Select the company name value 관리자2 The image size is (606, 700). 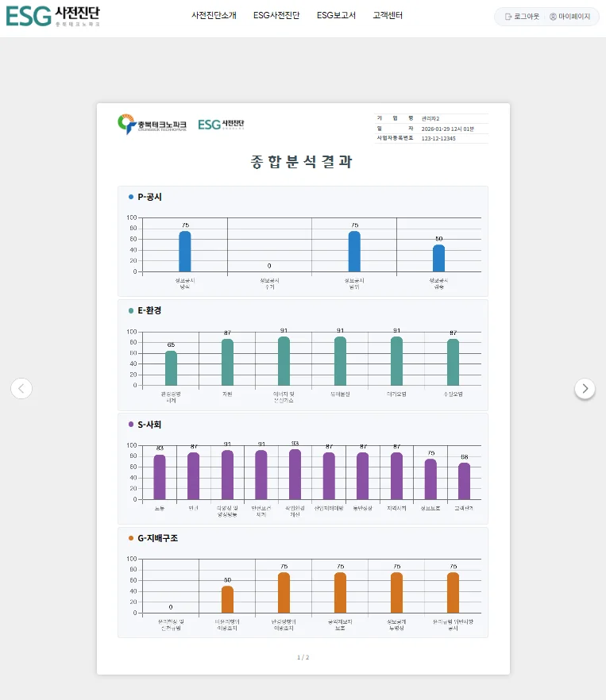pos(430,119)
